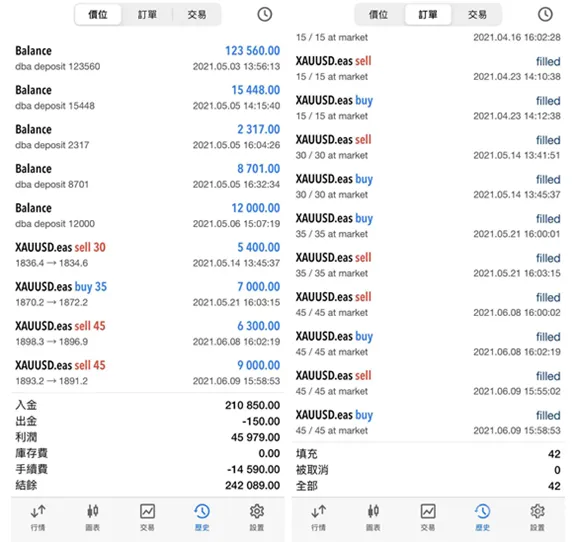Open XAUUSD.eas sell 30 trade row
The height and width of the screenshot is (542, 576).
[147, 255]
